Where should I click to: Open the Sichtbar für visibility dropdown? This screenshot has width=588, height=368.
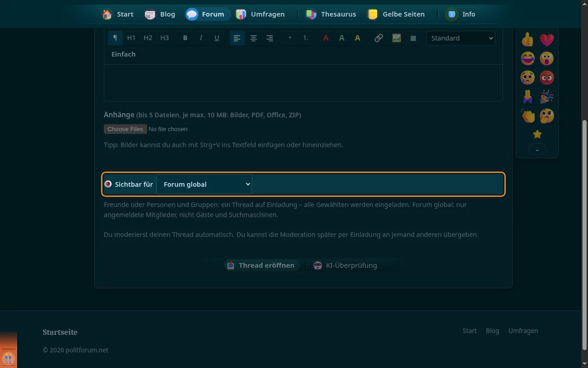(204, 184)
